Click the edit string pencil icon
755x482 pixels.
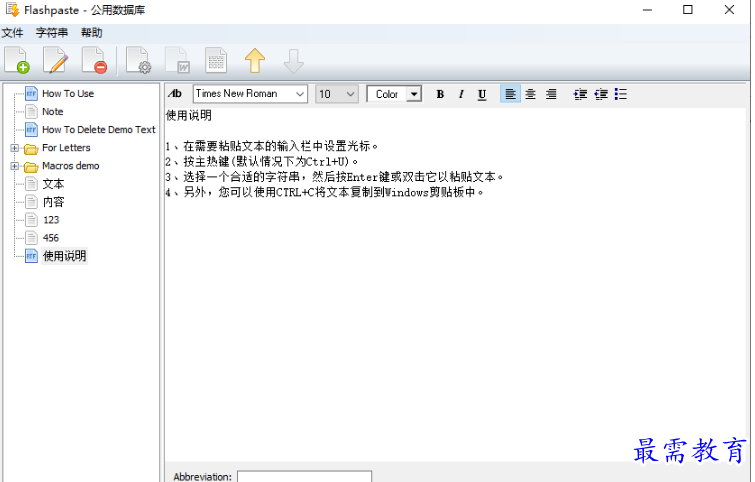[55, 60]
